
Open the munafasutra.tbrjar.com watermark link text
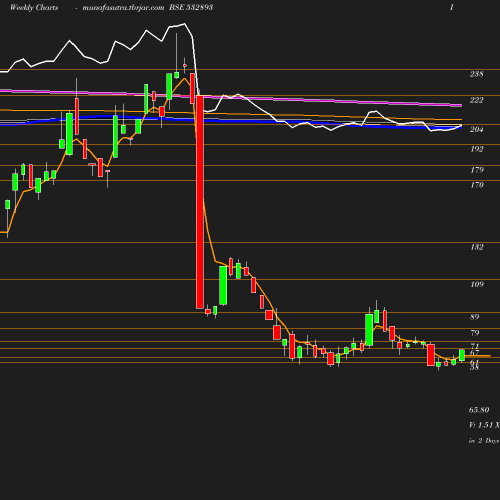(123, 8)
